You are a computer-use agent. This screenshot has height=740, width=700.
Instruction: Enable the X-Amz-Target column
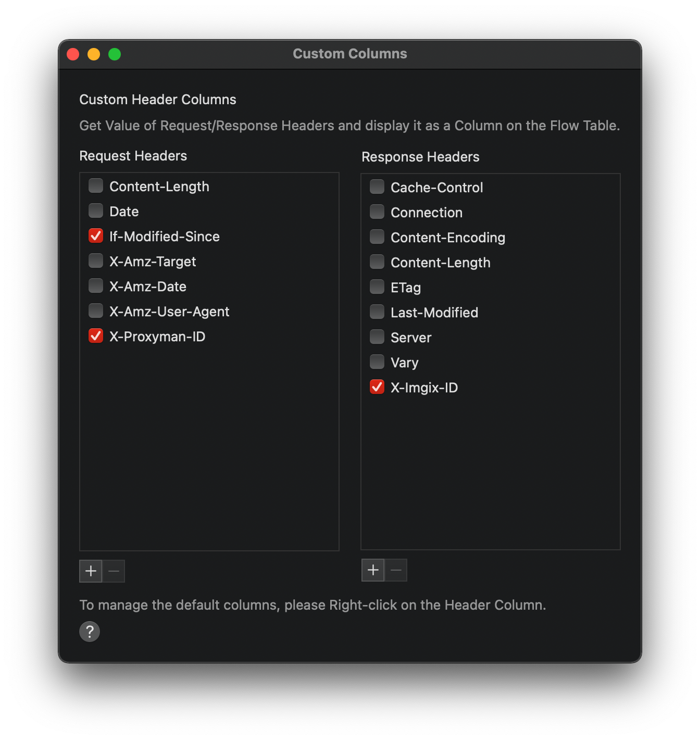click(95, 261)
